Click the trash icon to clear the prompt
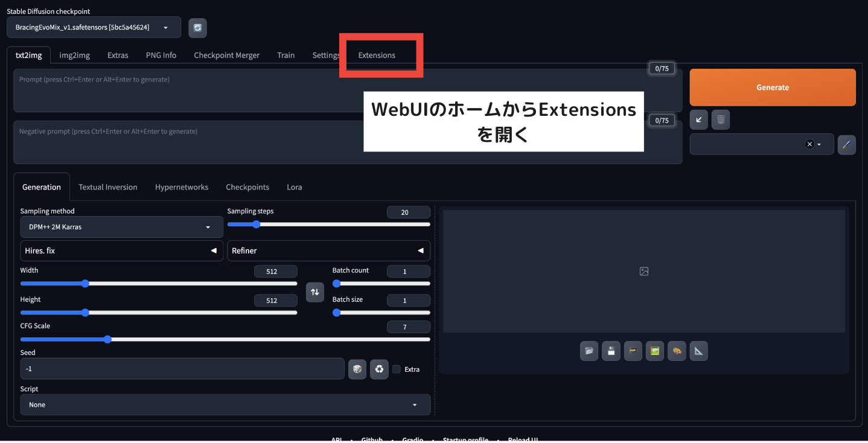 (x=720, y=120)
